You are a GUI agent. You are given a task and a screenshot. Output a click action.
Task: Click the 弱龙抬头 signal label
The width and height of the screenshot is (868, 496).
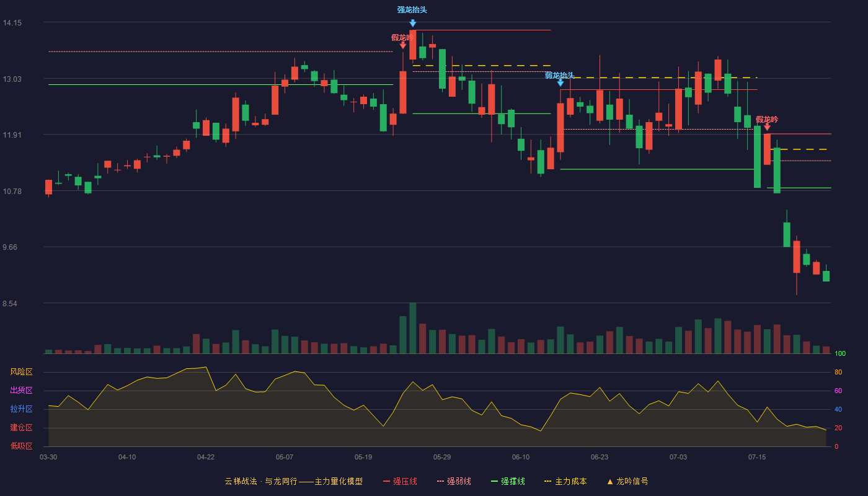coord(560,76)
